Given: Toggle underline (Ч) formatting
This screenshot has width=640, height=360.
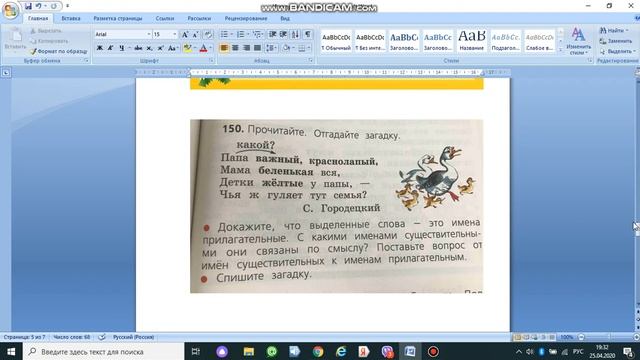Looking at the screenshot, I should [x=122, y=48].
